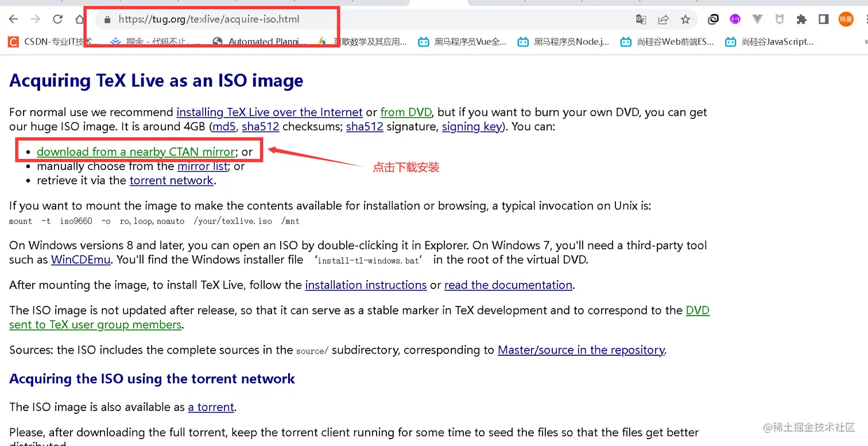Click the 'install-tl-windows.bat' file name text
The image size is (868, 446).
tap(369, 260)
